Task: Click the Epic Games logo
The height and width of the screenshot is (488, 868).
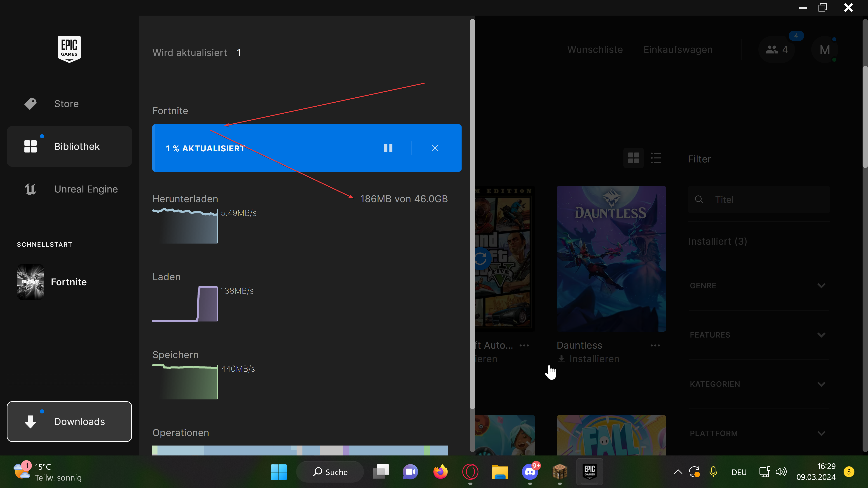Action: pos(69,49)
